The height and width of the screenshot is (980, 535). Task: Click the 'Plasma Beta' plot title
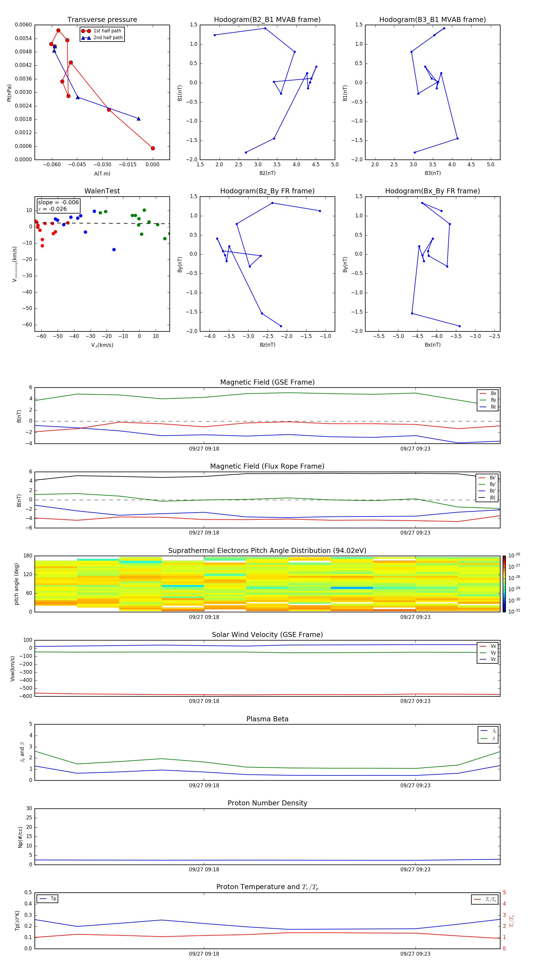pyautogui.click(x=267, y=719)
